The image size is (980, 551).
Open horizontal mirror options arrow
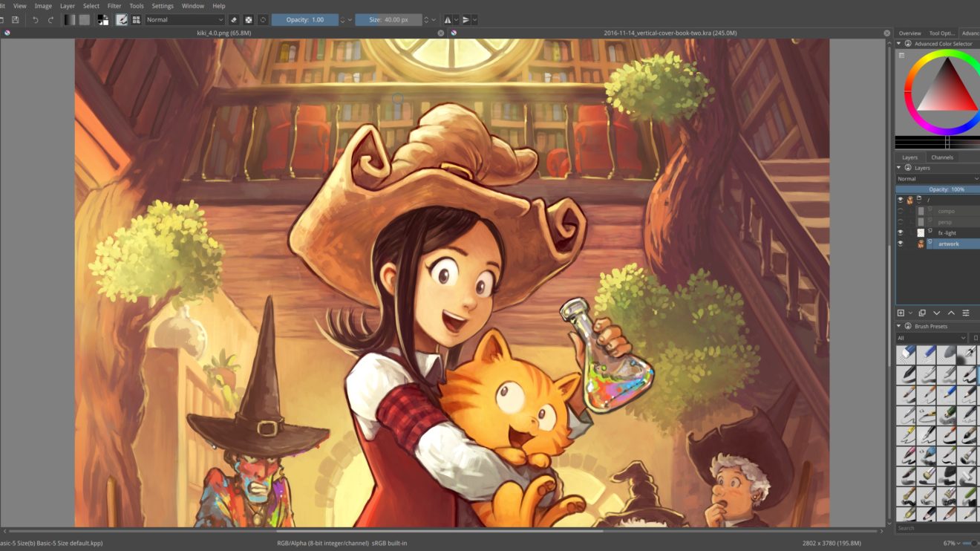[x=456, y=20]
